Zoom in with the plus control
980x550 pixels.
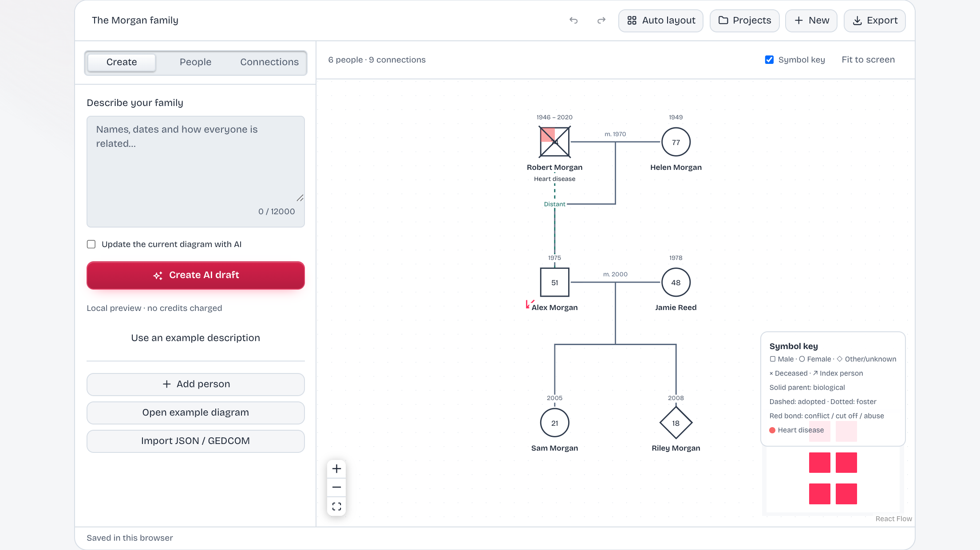point(337,469)
